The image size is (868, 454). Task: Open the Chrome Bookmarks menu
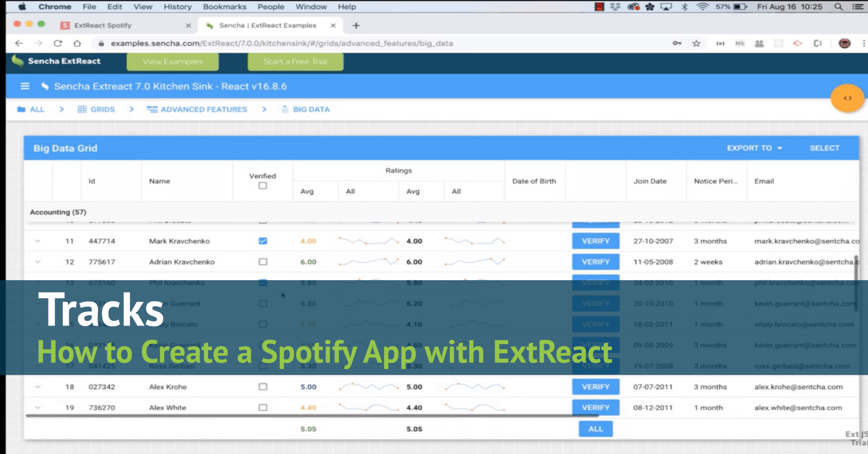pos(225,7)
